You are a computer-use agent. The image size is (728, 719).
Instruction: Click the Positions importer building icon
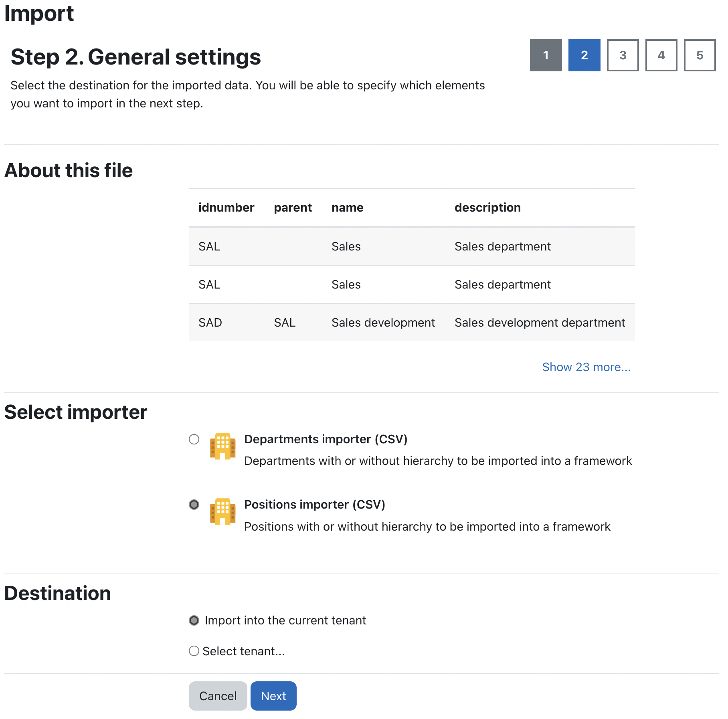click(222, 511)
